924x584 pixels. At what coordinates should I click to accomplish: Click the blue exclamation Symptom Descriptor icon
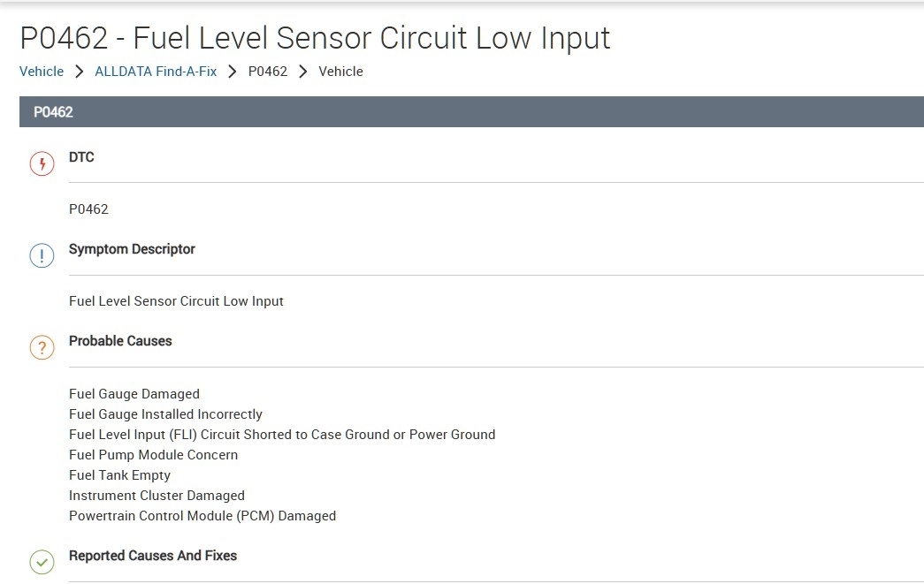42,256
